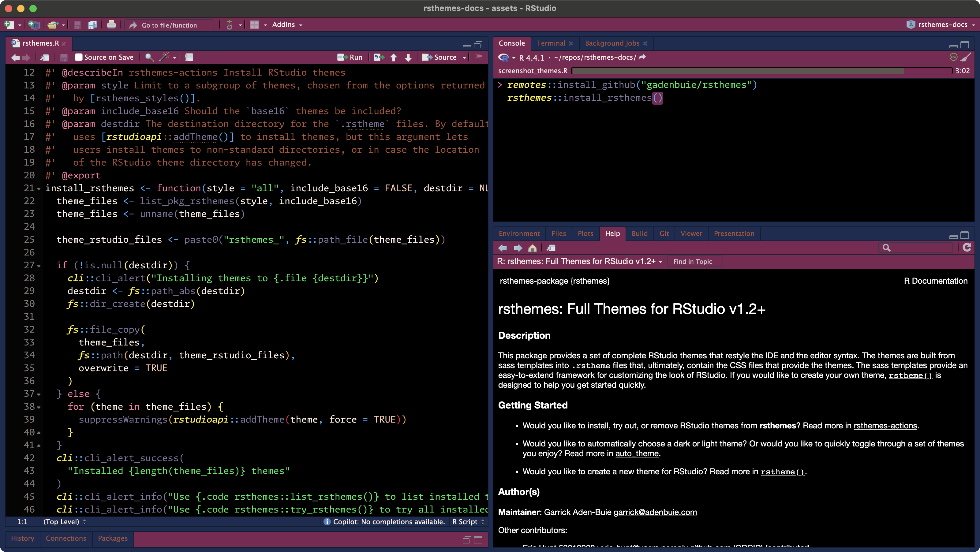The image size is (980, 552).
Task: Open the rsthemes-docs project dropdown
Action: 942,25
